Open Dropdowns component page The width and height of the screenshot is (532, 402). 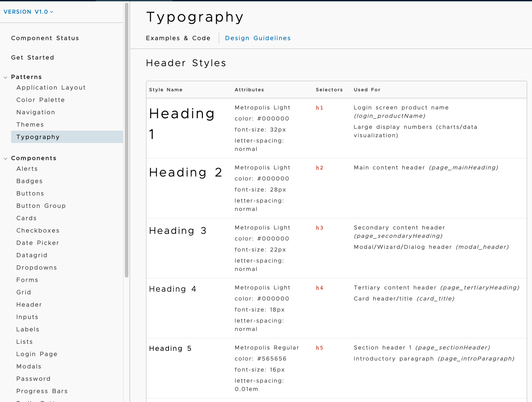(x=37, y=268)
